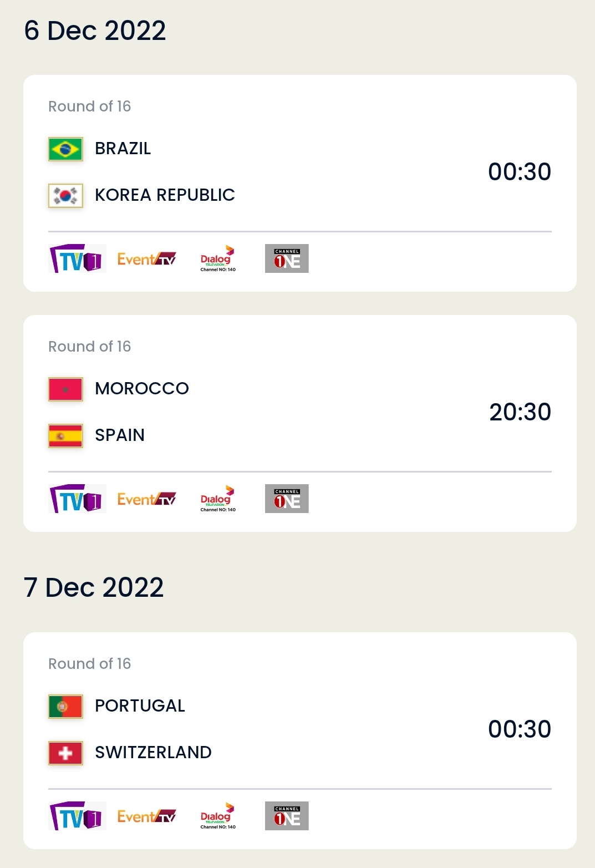Tap Channel One logo under Brazil match

287,258
